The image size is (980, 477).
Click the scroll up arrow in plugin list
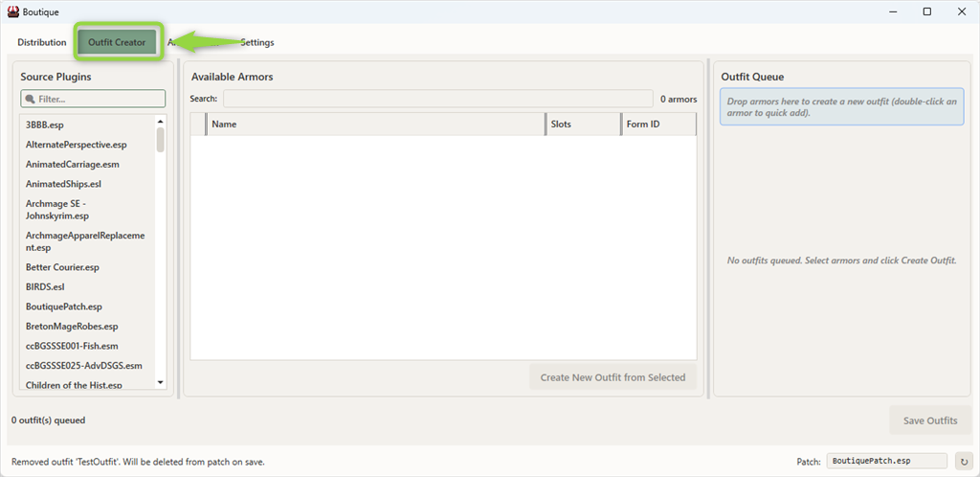coord(160,121)
